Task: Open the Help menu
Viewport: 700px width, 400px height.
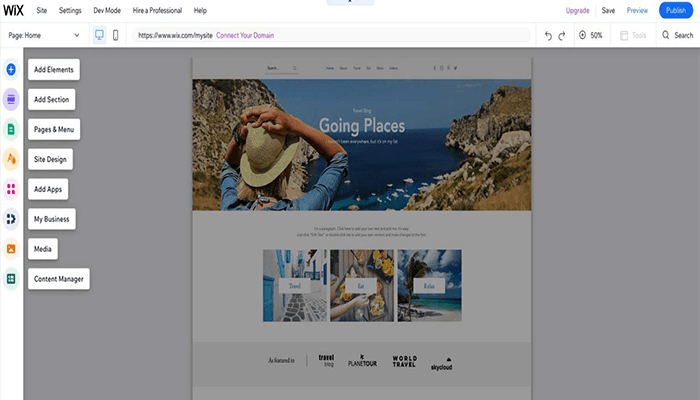Action: [x=200, y=10]
